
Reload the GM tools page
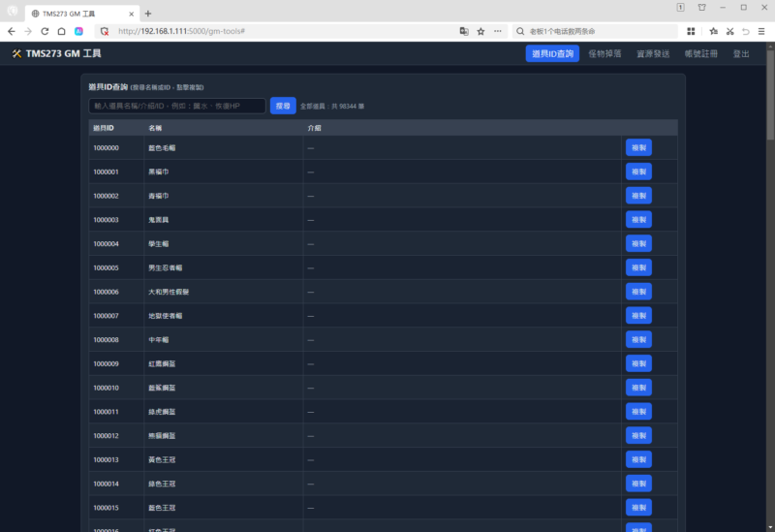point(45,31)
